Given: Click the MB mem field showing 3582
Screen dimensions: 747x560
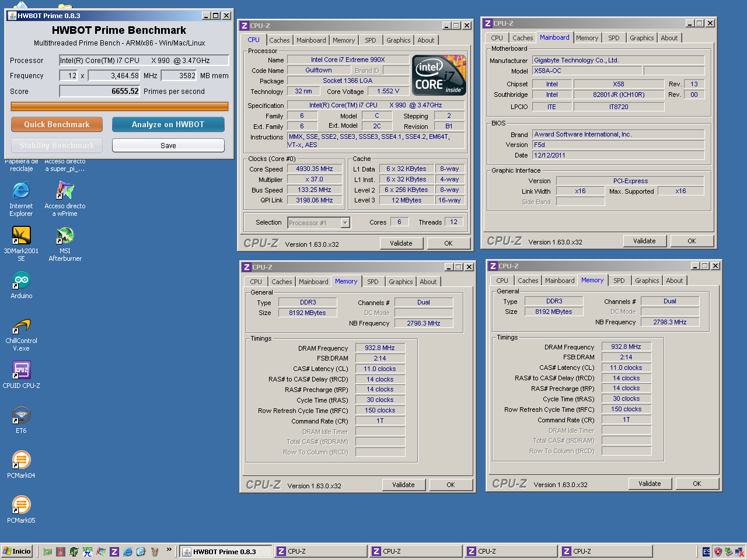Looking at the screenshot, I should click(179, 75).
